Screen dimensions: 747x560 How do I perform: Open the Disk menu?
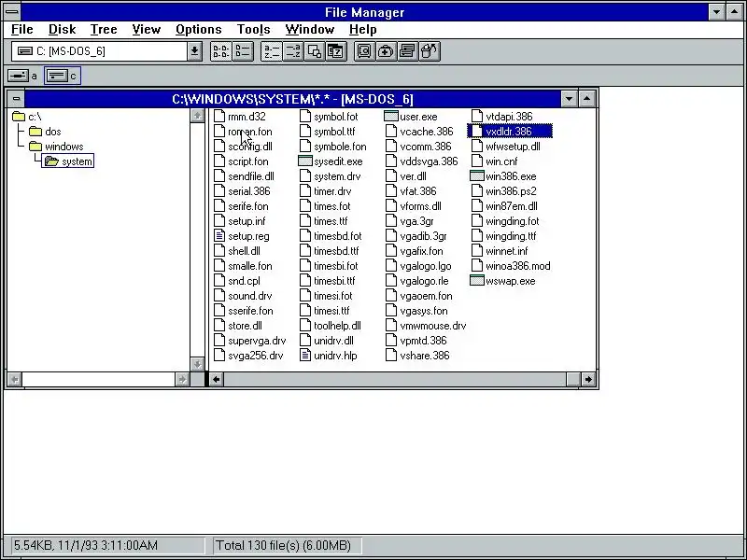(x=62, y=30)
